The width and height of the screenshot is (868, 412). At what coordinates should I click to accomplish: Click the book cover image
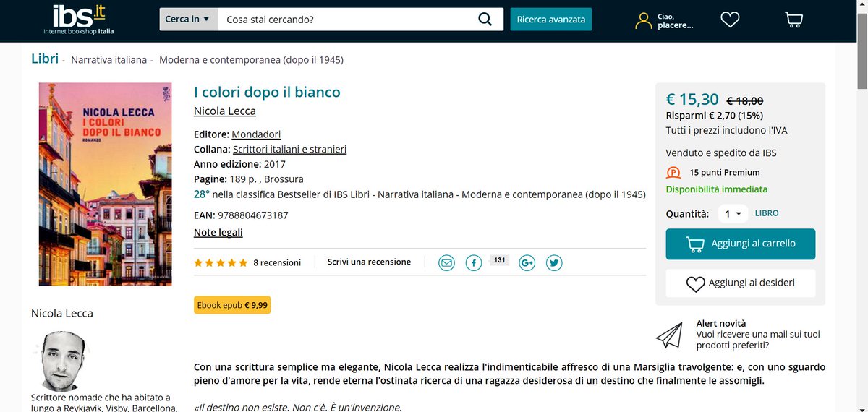click(105, 184)
